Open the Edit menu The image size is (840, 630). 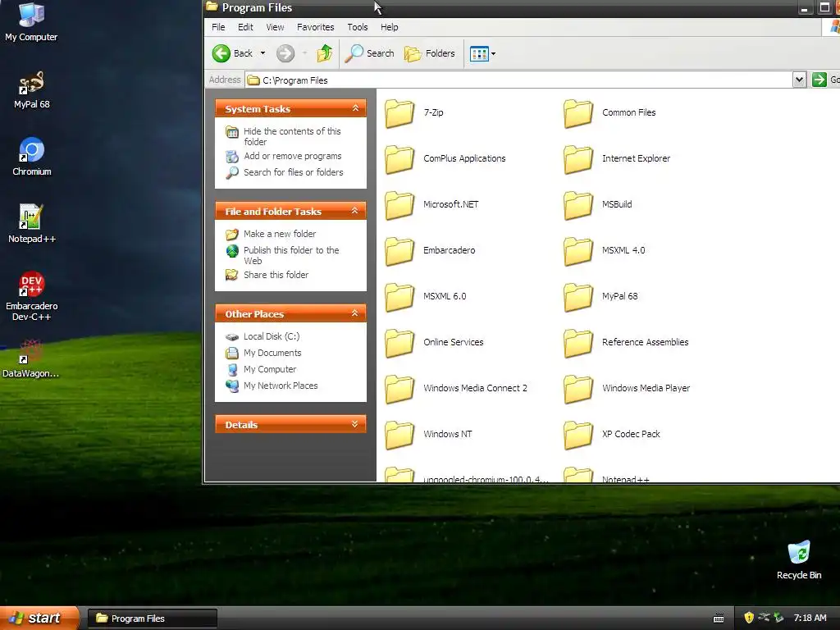(245, 27)
